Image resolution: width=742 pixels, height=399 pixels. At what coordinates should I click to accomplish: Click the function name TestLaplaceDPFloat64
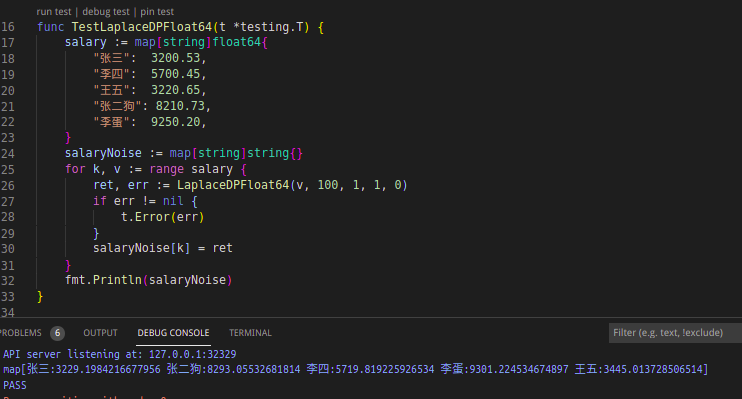[141, 27]
